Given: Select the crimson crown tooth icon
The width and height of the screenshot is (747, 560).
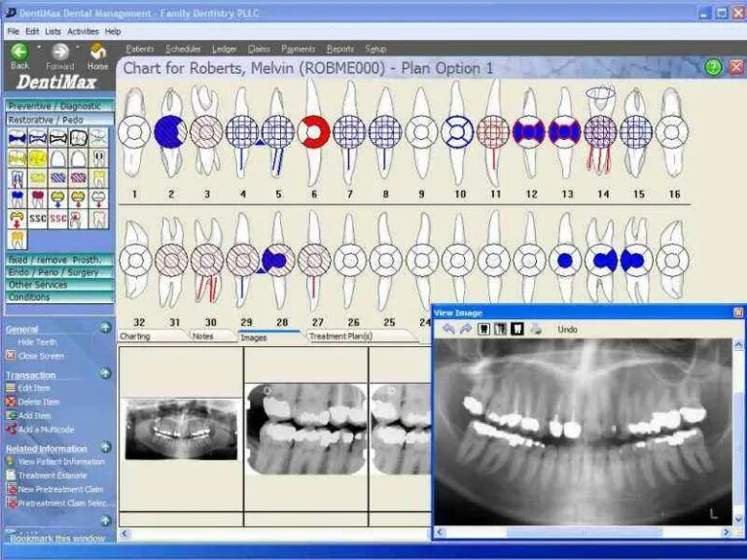Looking at the screenshot, I should (x=38, y=198).
